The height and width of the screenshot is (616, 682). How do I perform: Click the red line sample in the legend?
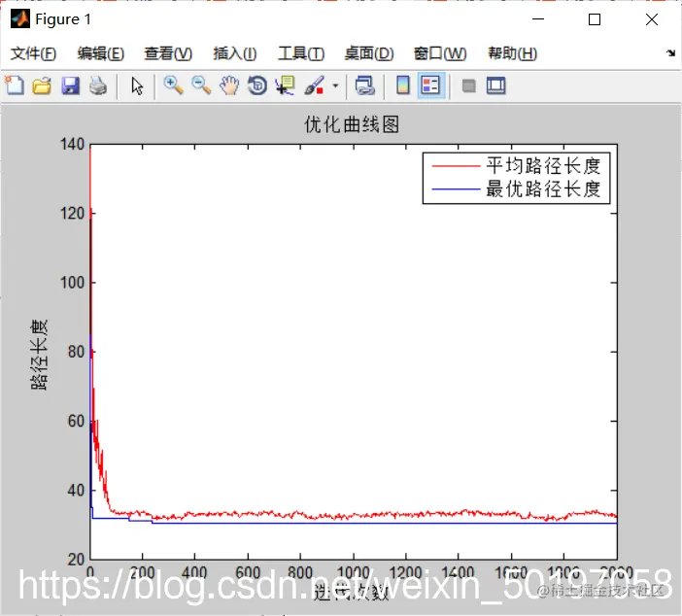(456, 166)
